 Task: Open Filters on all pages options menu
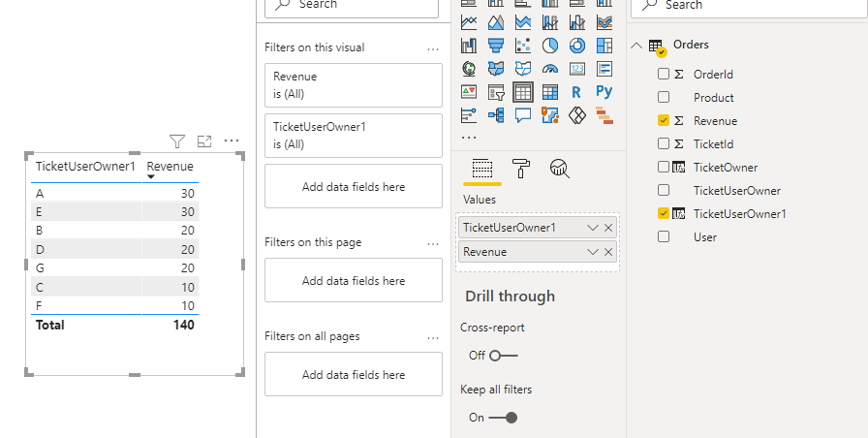(x=433, y=338)
